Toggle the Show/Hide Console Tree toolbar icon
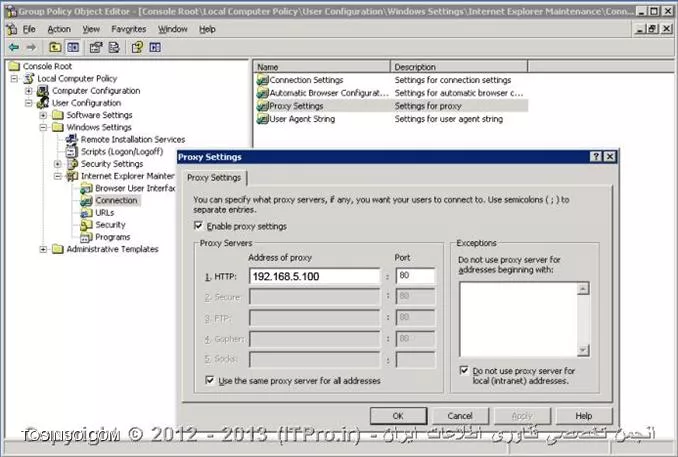The image size is (678, 457). click(x=73, y=47)
